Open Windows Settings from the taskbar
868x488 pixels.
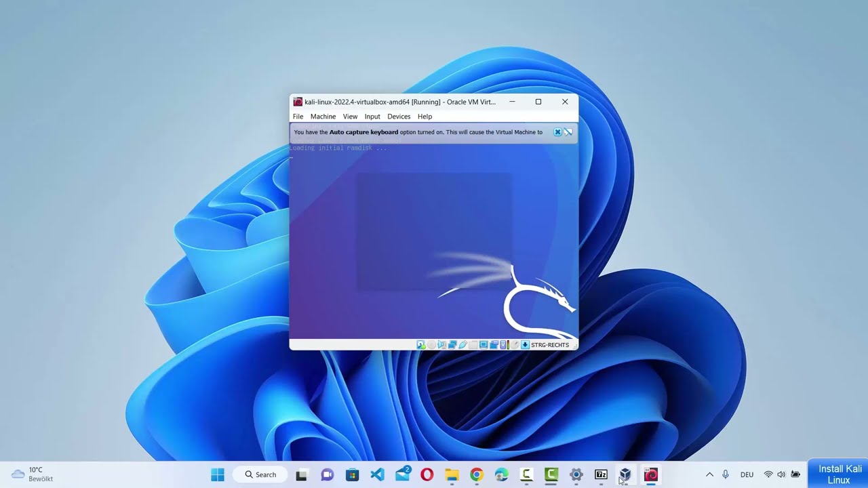[576, 474]
